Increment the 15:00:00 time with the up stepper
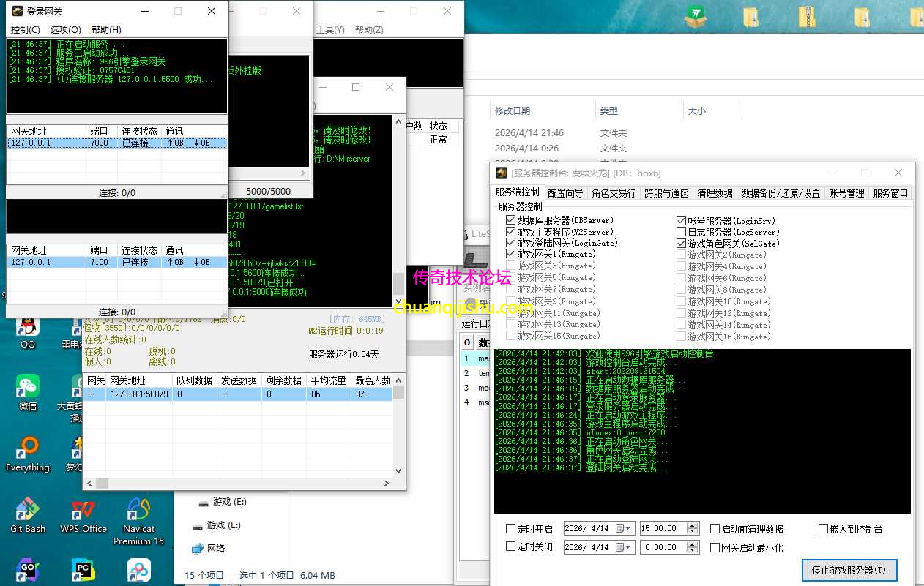The image size is (924, 586). pyautogui.click(x=691, y=523)
